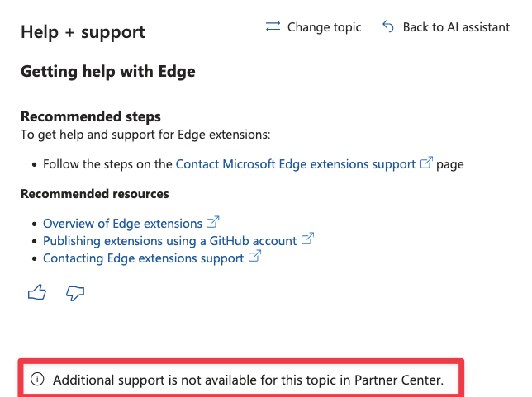
Task: Click the thumbs up feedback icon
Action: point(37,292)
